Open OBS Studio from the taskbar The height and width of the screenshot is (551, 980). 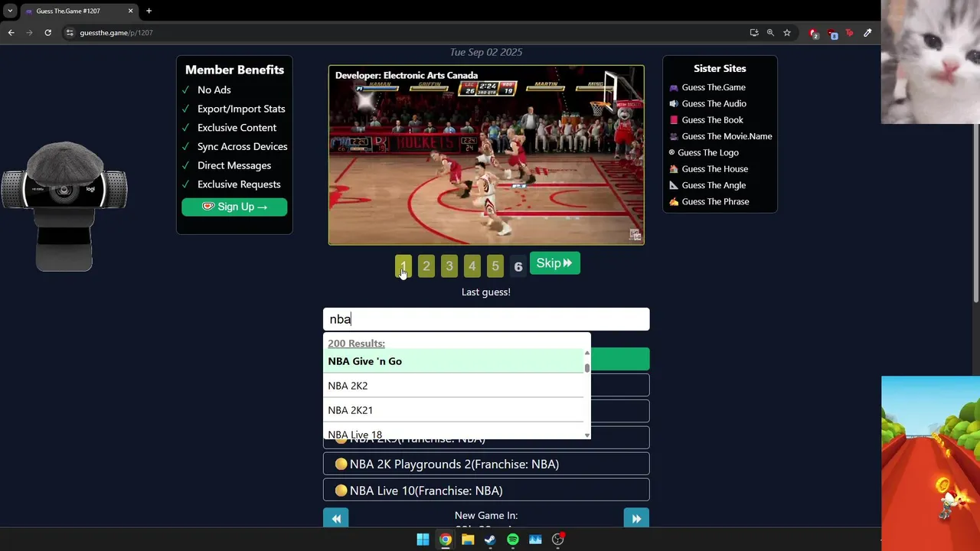(558, 540)
